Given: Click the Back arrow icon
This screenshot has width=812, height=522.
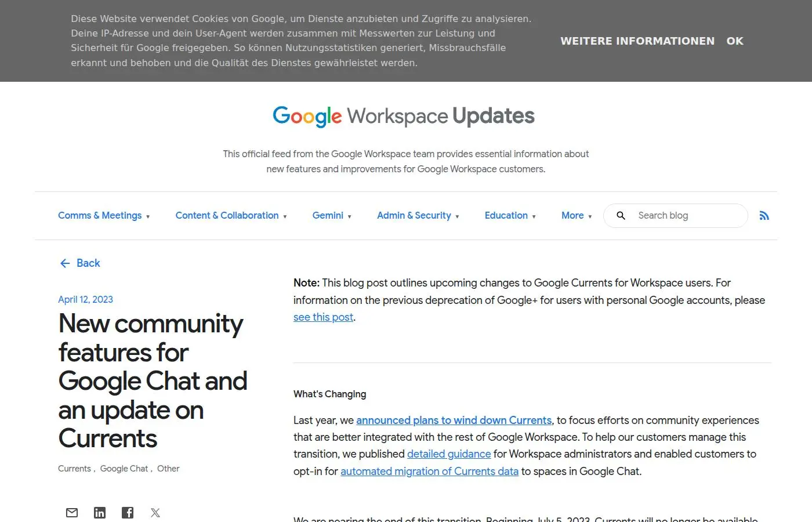Looking at the screenshot, I should pyautogui.click(x=65, y=263).
